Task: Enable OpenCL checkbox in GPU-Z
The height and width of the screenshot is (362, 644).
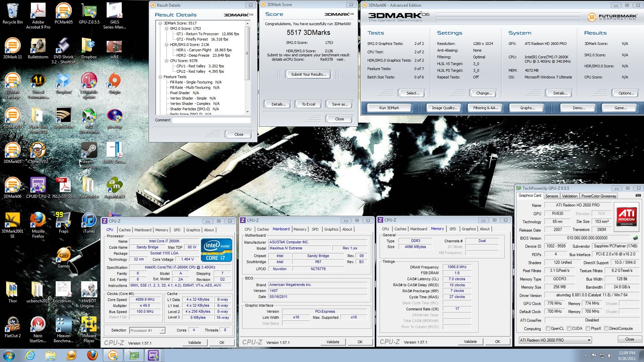Action: pyautogui.click(x=548, y=328)
